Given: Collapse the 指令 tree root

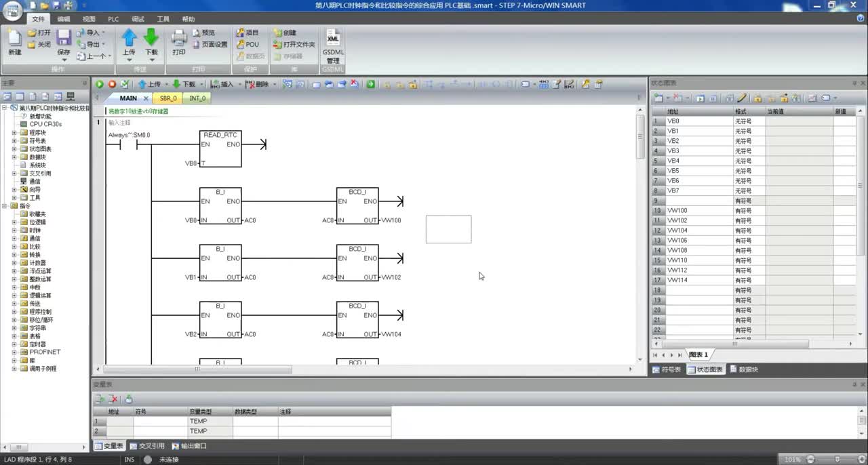Looking at the screenshot, I should tap(5, 206).
